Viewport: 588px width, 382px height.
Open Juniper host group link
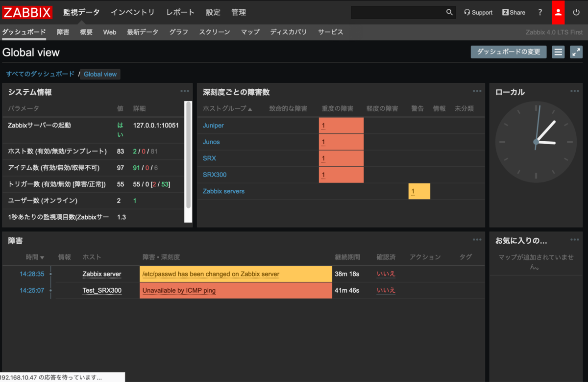tap(213, 126)
